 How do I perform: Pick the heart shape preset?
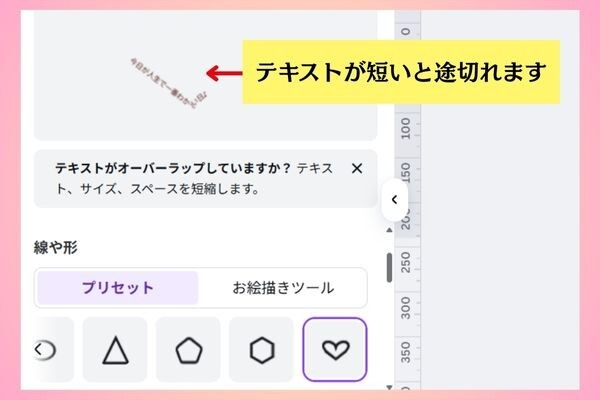click(x=335, y=349)
